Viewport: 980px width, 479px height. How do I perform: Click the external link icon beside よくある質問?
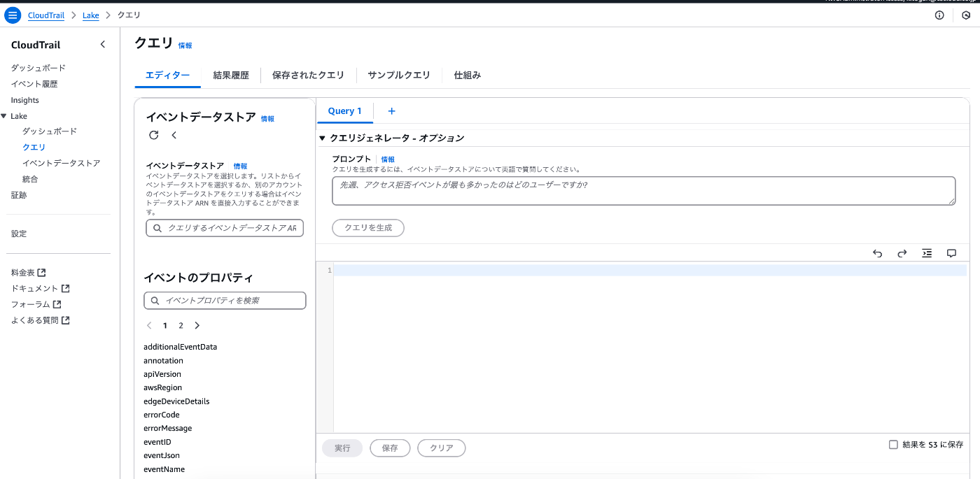(65, 320)
